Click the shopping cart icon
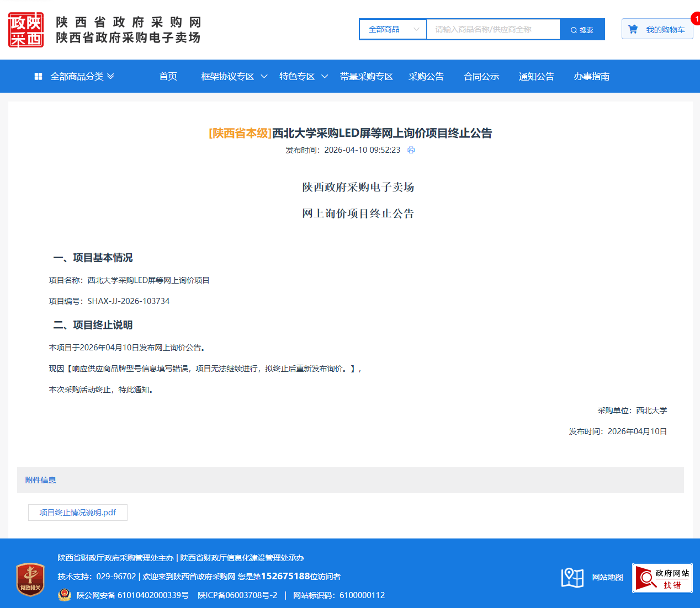This screenshot has height=608, width=700. (x=633, y=29)
